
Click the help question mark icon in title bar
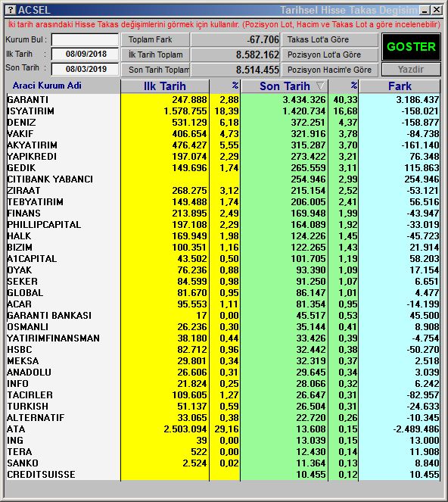click(x=11, y=10)
